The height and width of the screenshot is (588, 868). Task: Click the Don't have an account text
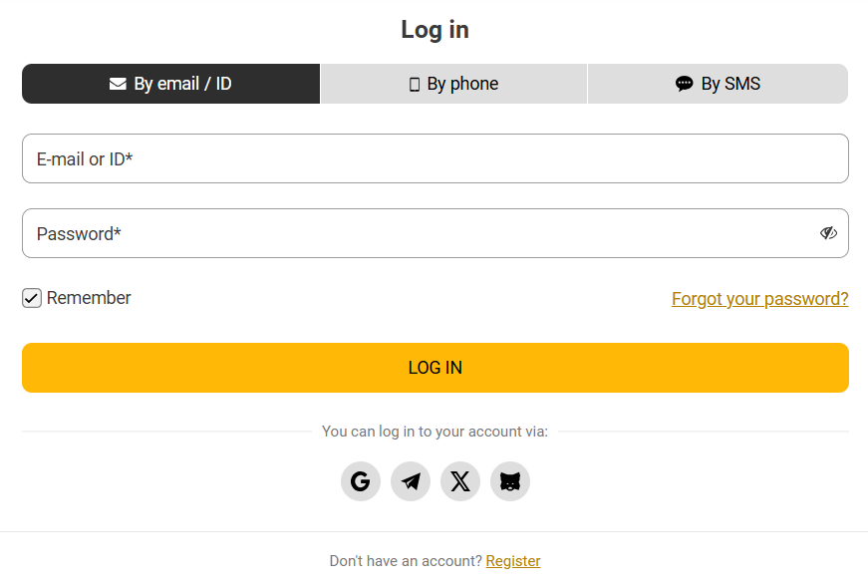pos(405,561)
